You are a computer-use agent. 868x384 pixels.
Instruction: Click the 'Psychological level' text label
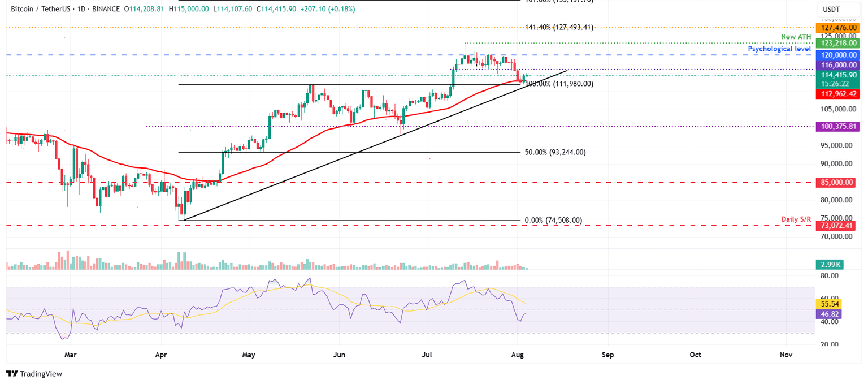click(x=779, y=49)
